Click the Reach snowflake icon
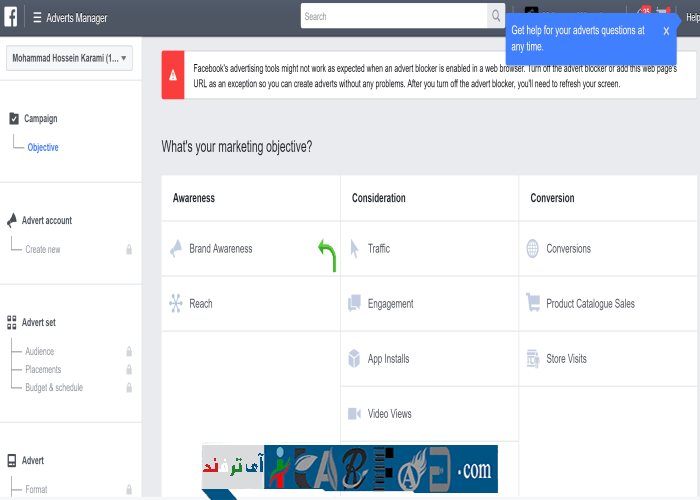The image size is (700, 500). click(x=176, y=304)
